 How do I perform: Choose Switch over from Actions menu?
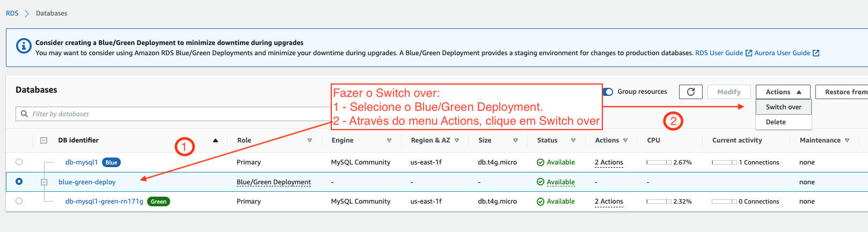click(x=783, y=107)
